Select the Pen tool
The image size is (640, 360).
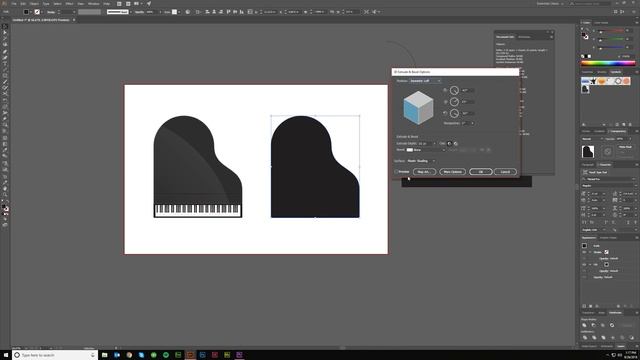point(5,51)
